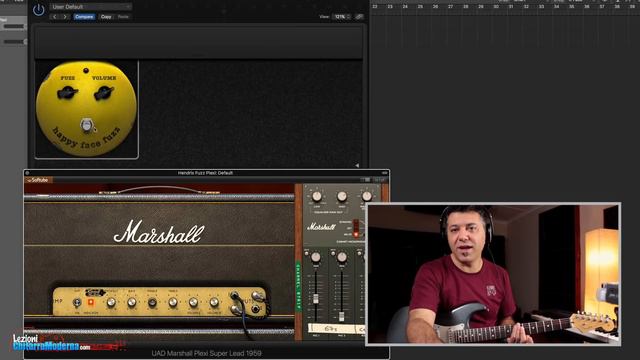Image resolution: width=640 pixels, height=360 pixels.
Task: Click the Softube logo in amp window
Action: (38, 180)
